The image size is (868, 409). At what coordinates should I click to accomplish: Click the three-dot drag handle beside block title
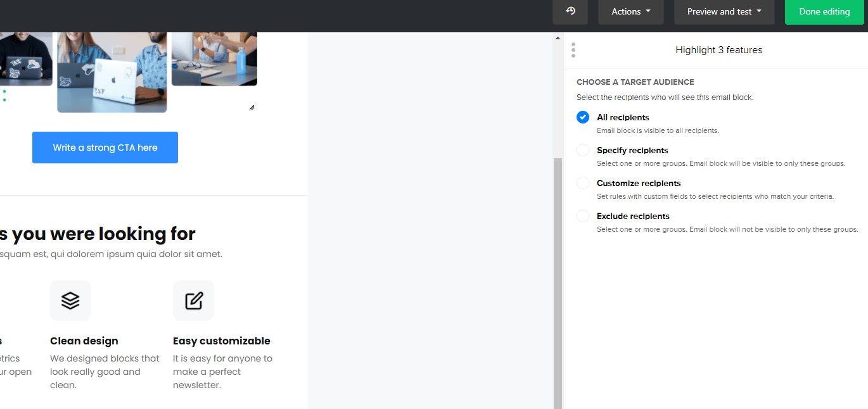coord(573,50)
